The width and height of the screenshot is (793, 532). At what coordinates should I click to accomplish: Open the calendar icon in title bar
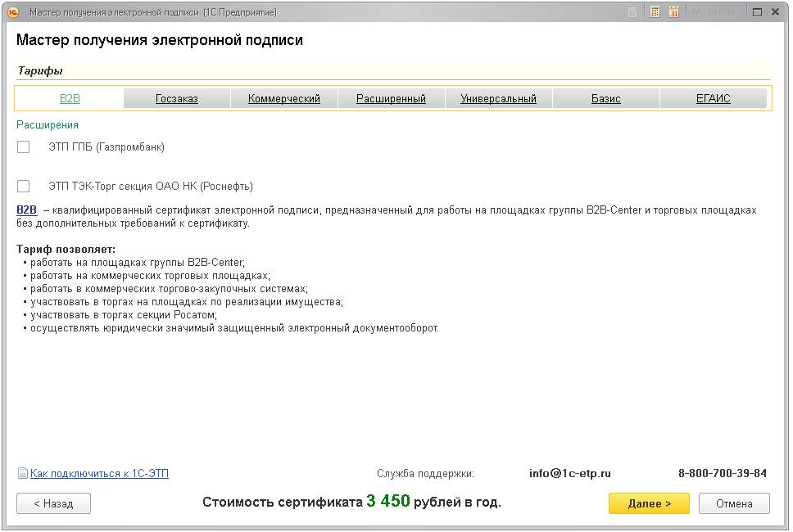click(x=673, y=12)
